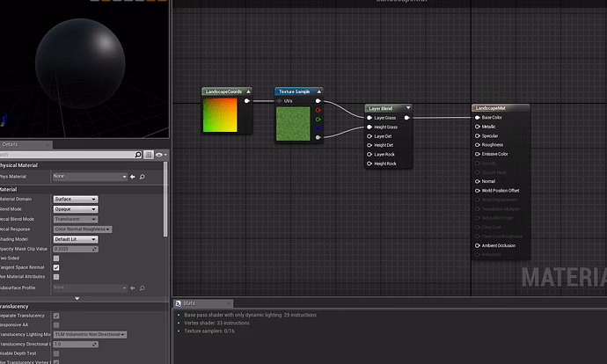The image size is (607, 364).
Task: Click the Height Rock input pin
Action: (369, 164)
